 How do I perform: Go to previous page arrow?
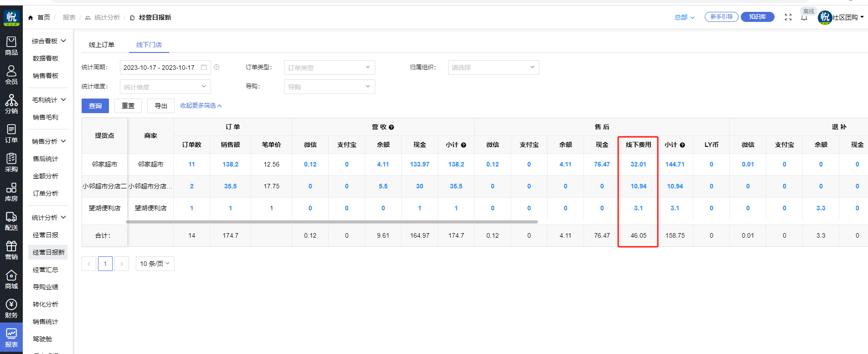click(x=89, y=264)
